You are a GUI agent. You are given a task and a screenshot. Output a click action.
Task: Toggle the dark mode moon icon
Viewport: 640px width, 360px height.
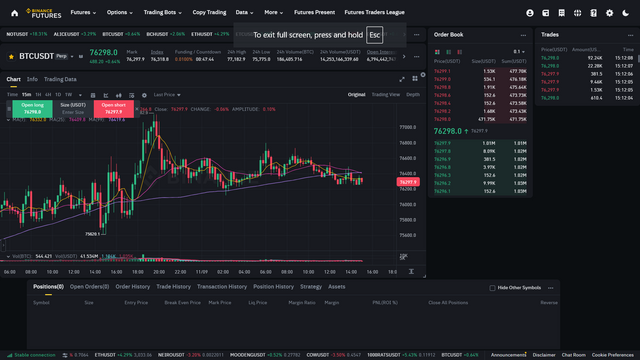(x=625, y=13)
